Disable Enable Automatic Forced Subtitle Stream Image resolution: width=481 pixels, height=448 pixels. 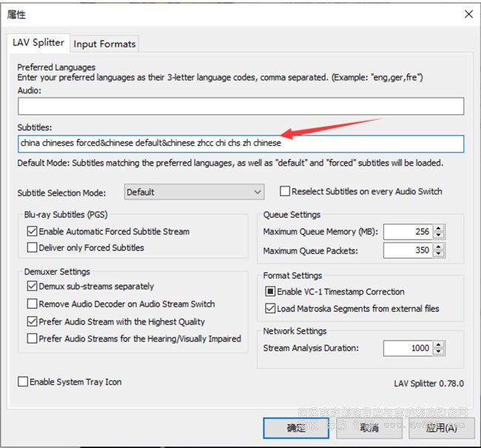pos(33,232)
